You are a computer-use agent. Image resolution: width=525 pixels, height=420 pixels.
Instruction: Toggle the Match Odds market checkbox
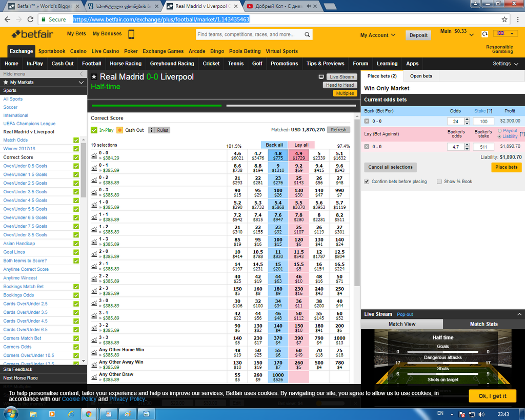[x=76, y=140]
